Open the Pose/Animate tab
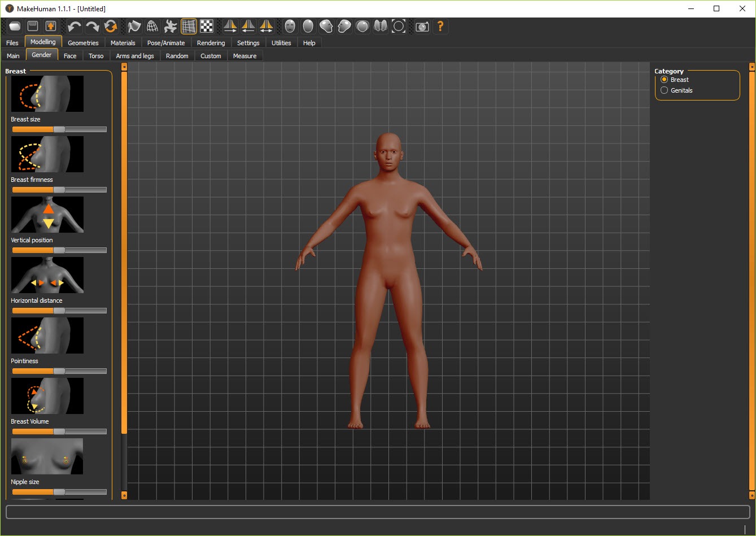Screen dimensions: 756x536 (166, 43)
